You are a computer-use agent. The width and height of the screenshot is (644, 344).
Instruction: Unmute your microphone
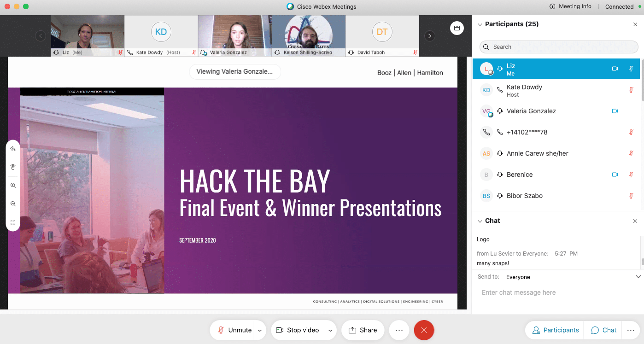pyautogui.click(x=234, y=330)
